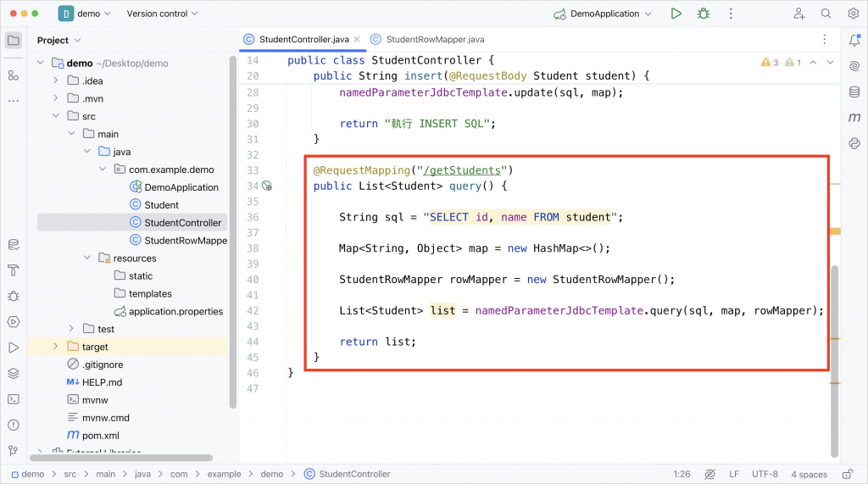Viewport: 868px width, 484px height.
Task: Run DemoApplication with the green play icon
Action: tap(676, 14)
